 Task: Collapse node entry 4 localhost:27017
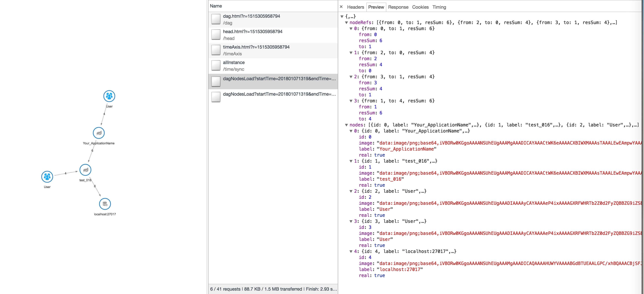coord(351,251)
